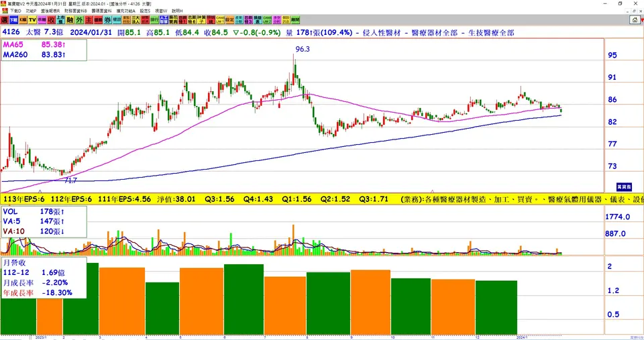Click the yellow CANS LIM 1 icon
644x340 pixels.
point(220,19)
